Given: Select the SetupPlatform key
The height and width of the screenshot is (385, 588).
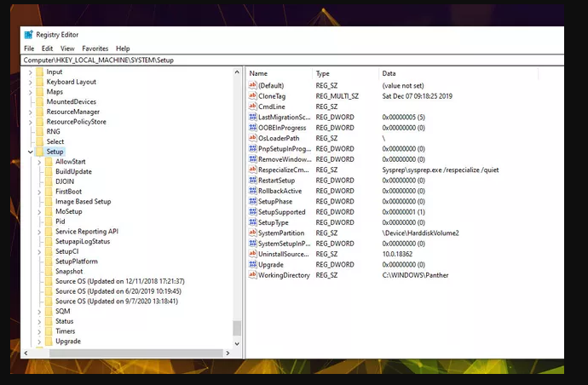Looking at the screenshot, I should pyautogui.click(x=77, y=261).
